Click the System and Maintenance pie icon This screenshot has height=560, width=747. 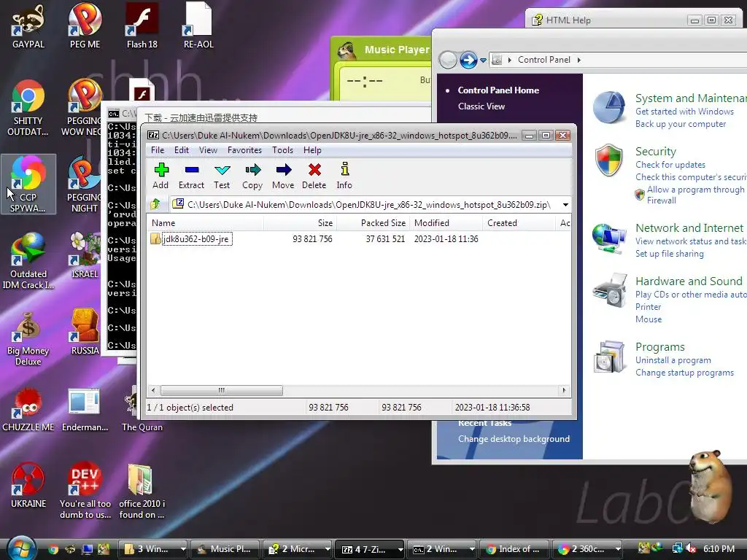(x=609, y=107)
